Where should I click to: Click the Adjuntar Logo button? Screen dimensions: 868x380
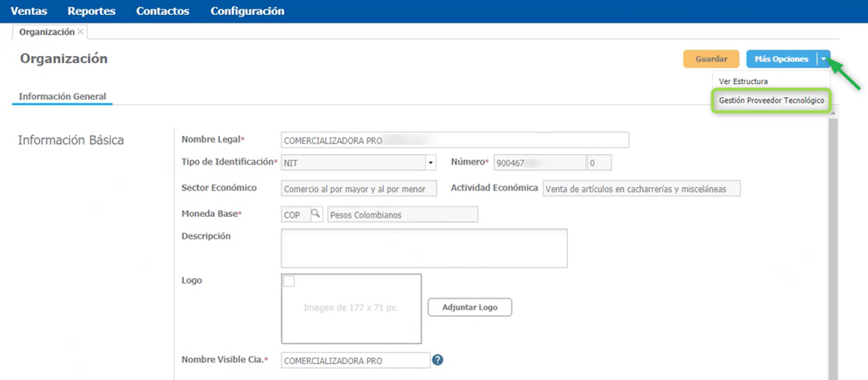pyautogui.click(x=469, y=307)
